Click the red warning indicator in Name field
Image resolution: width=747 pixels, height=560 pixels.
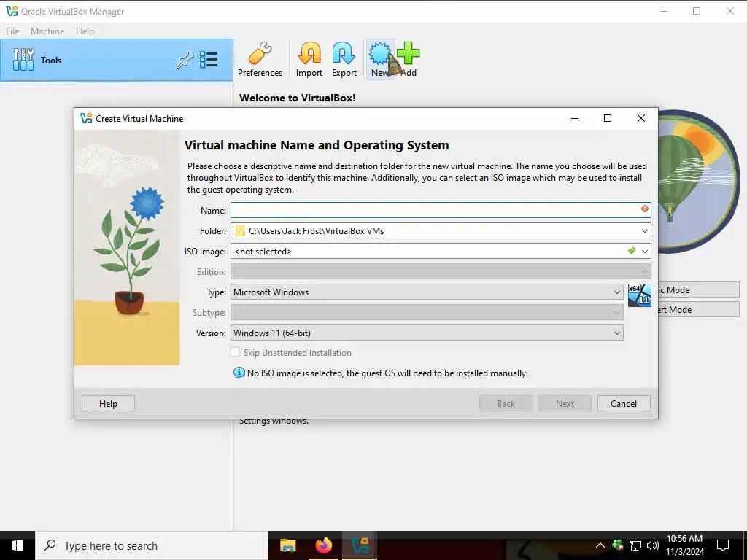(644, 209)
